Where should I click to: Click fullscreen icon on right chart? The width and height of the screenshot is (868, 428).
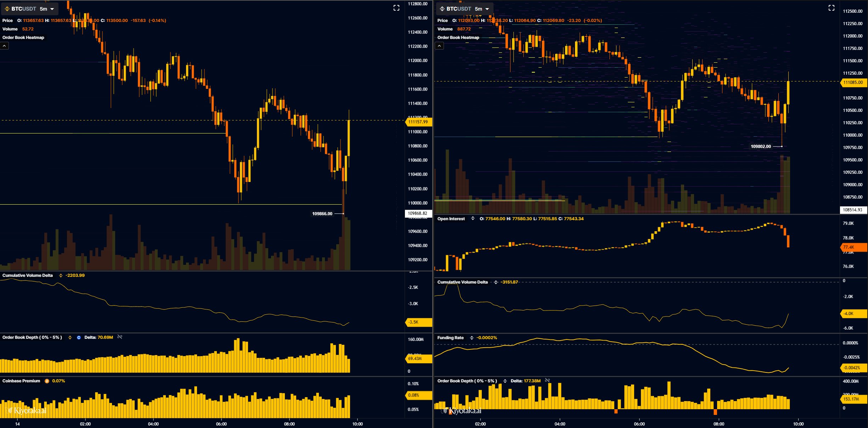click(x=832, y=8)
